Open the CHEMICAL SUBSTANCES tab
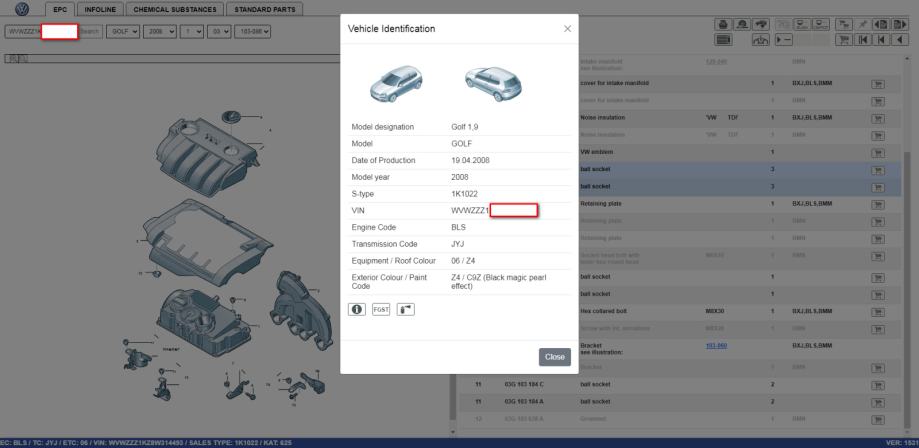Screen dimensions: 919x448 pyautogui.click(x=175, y=9)
